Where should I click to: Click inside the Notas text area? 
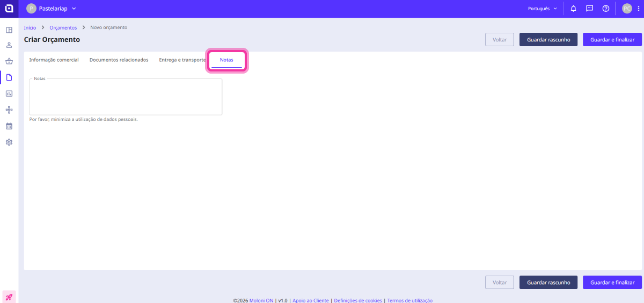tap(126, 97)
